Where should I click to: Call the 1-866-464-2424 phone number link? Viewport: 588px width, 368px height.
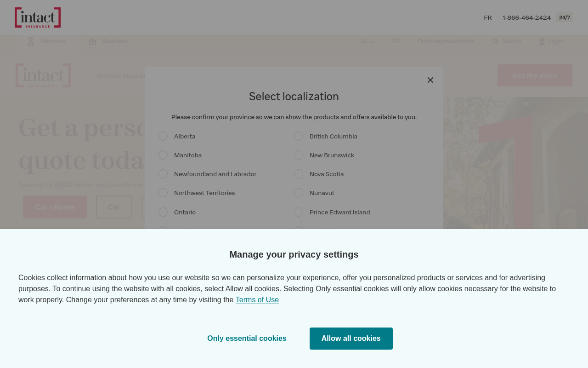point(526,17)
